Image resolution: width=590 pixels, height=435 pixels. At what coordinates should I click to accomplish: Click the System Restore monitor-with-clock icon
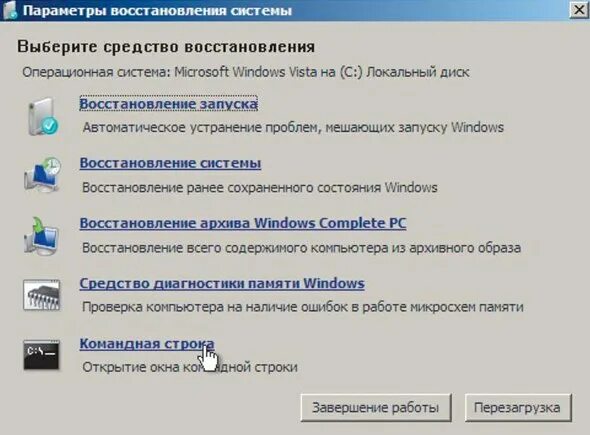pos(43,175)
